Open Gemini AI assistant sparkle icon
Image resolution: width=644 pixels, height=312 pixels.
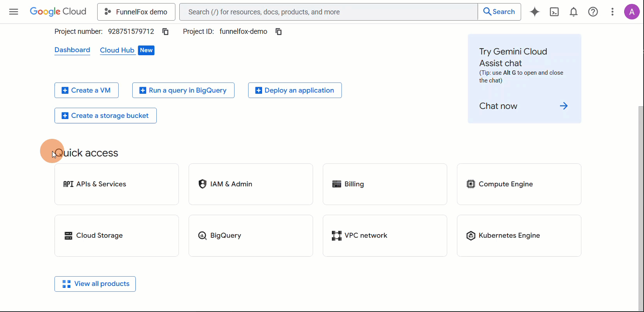tap(535, 12)
